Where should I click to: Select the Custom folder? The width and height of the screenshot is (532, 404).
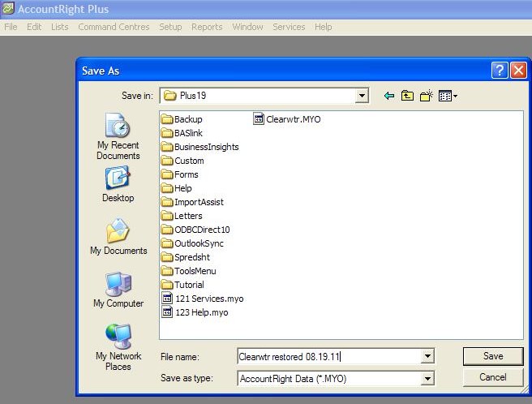182,161
